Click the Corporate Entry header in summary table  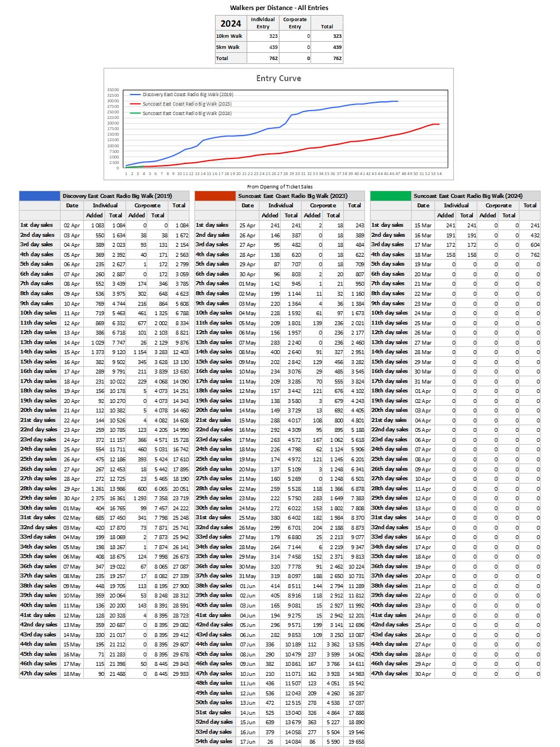point(294,23)
